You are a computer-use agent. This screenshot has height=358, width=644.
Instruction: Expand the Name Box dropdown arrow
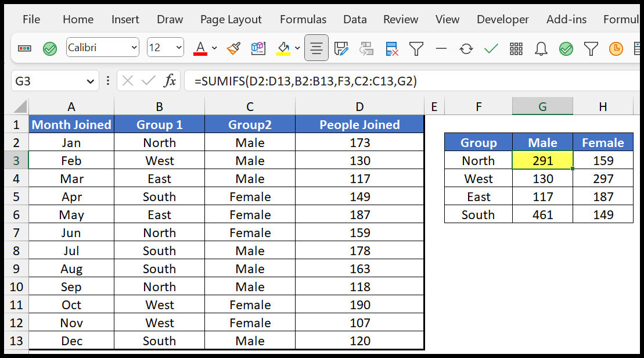click(91, 81)
